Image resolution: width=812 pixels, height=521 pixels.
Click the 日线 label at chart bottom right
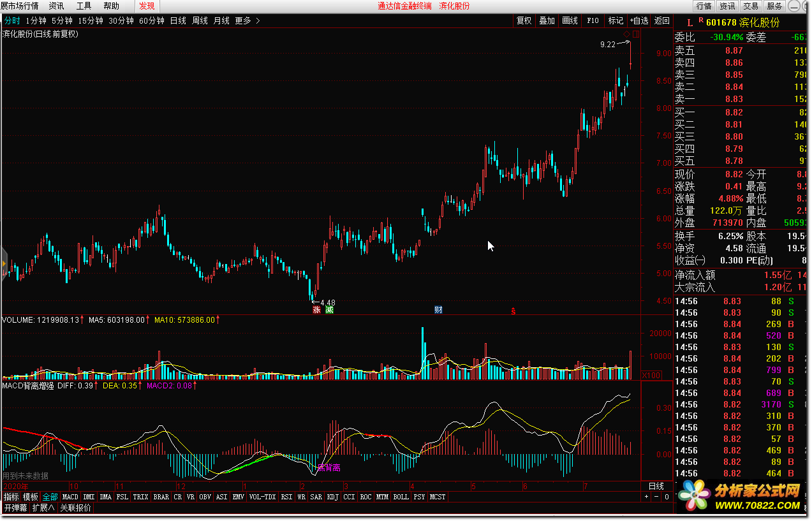[656, 486]
